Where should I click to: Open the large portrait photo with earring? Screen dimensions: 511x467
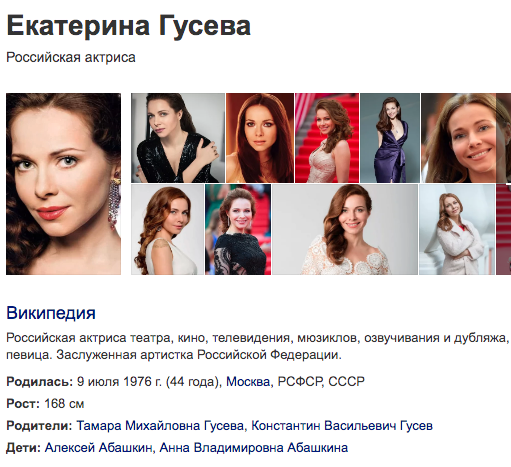point(63,184)
